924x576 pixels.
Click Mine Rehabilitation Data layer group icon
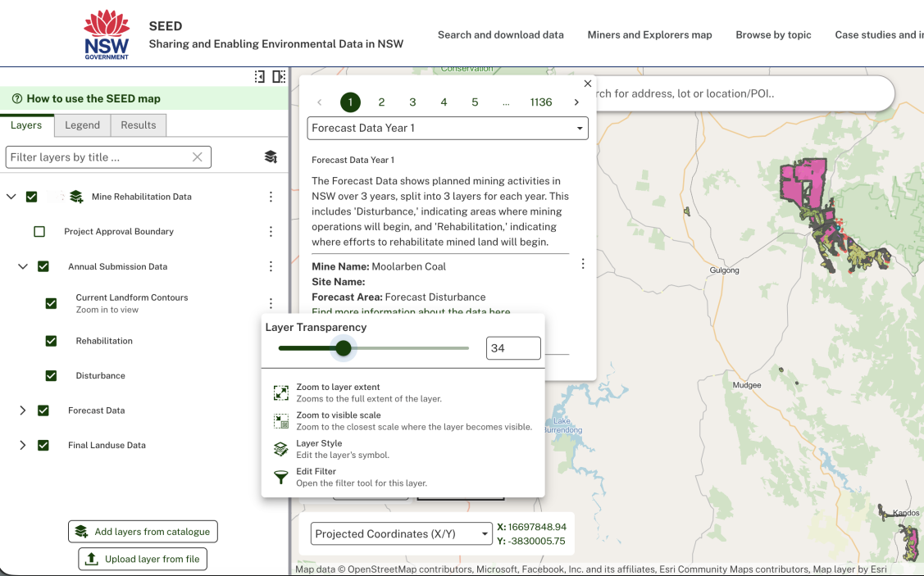coord(76,196)
